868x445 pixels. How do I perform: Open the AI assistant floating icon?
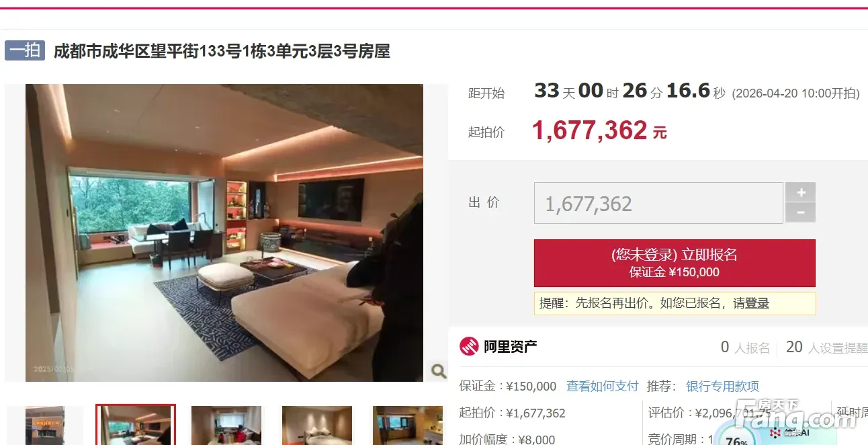(x=789, y=432)
